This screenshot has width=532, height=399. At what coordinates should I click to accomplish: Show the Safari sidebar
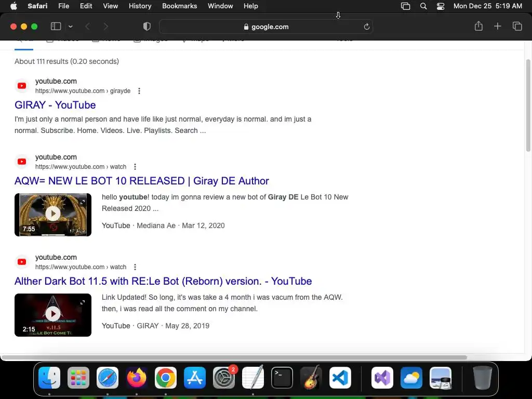pos(56,26)
